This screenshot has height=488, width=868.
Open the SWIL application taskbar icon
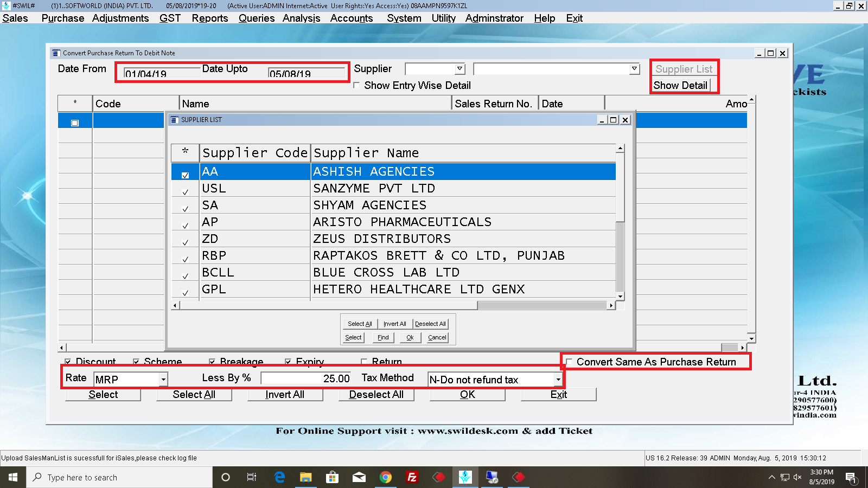(465, 477)
